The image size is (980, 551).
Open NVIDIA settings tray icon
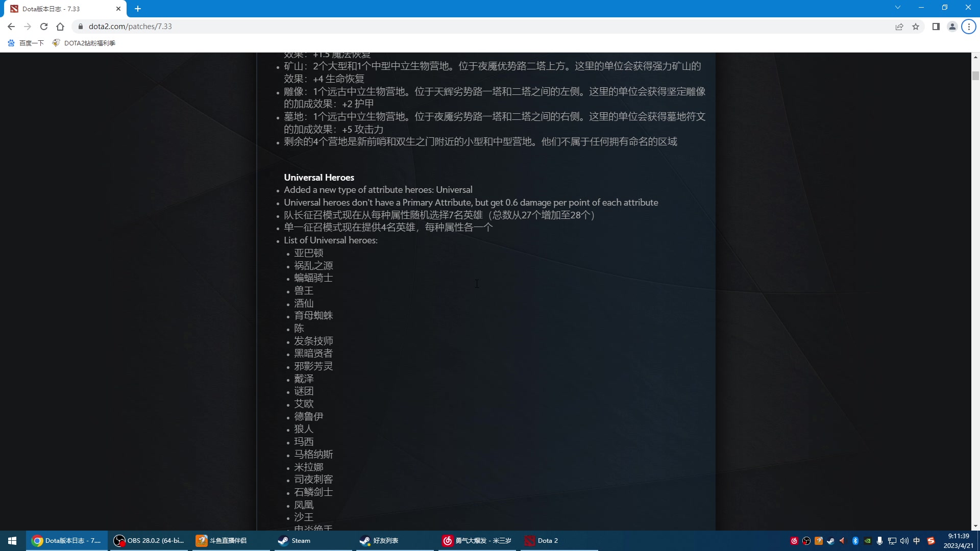pos(868,541)
